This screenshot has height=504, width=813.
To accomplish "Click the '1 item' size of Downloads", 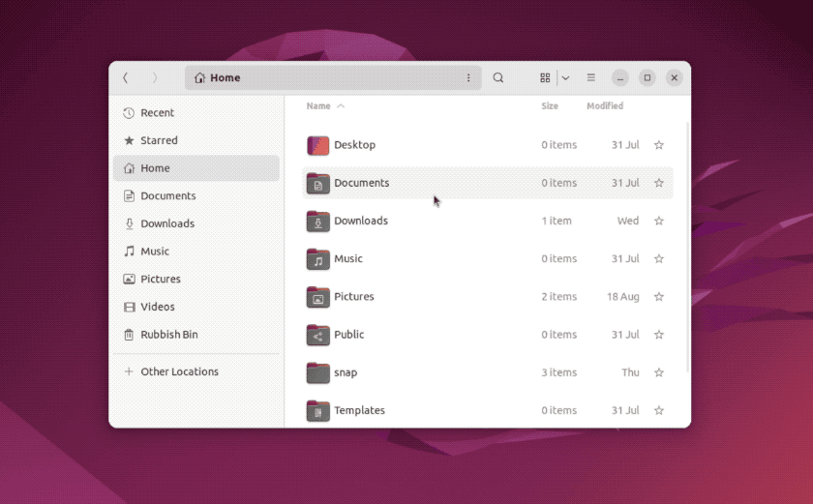I will point(557,221).
